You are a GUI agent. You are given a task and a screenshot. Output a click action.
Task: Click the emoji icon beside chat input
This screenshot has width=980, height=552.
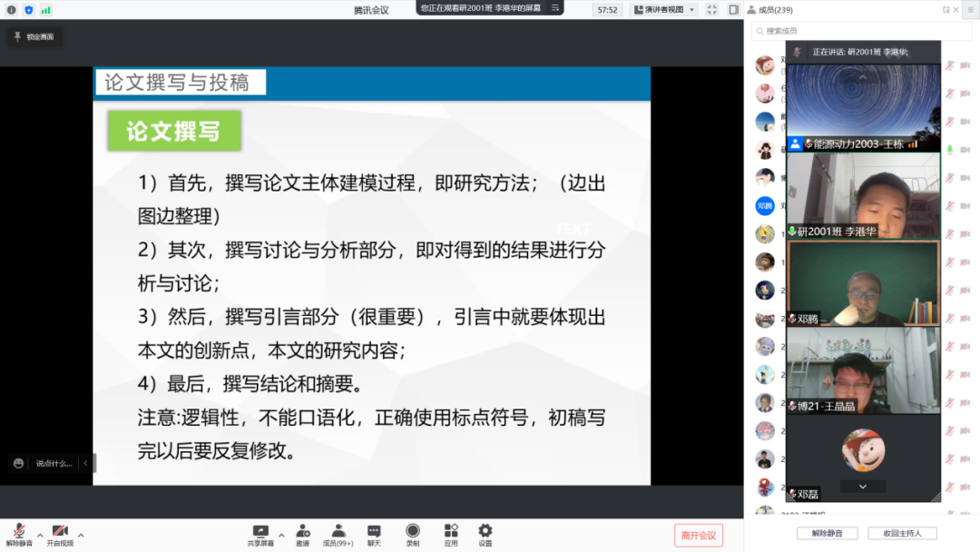[19, 463]
